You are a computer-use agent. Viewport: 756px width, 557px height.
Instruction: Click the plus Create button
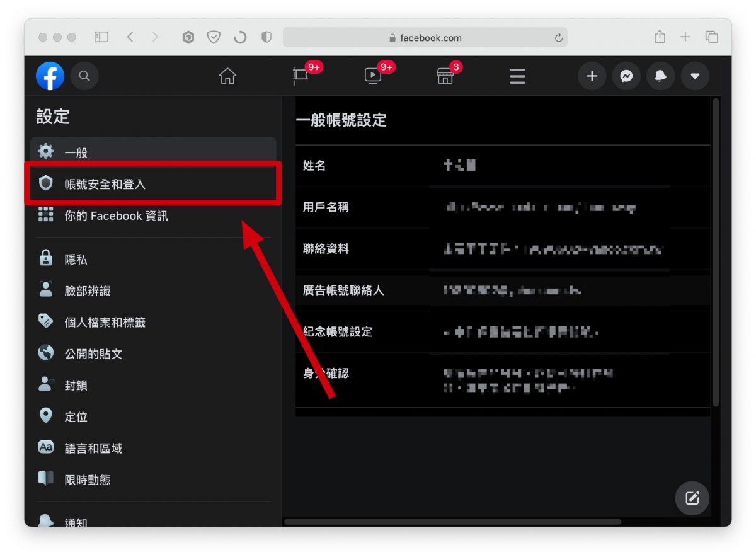pyautogui.click(x=592, y=76)
